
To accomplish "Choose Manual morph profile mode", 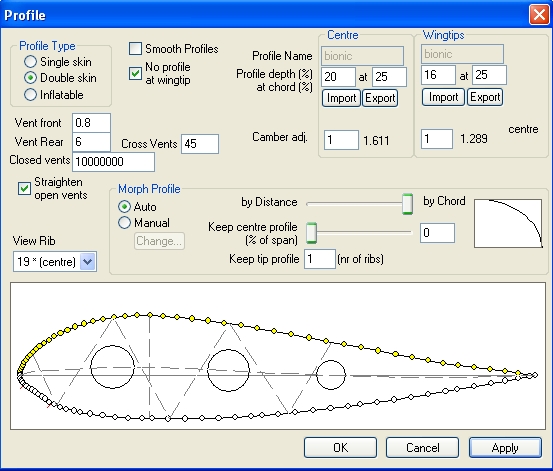I will [x=124, y=223].
